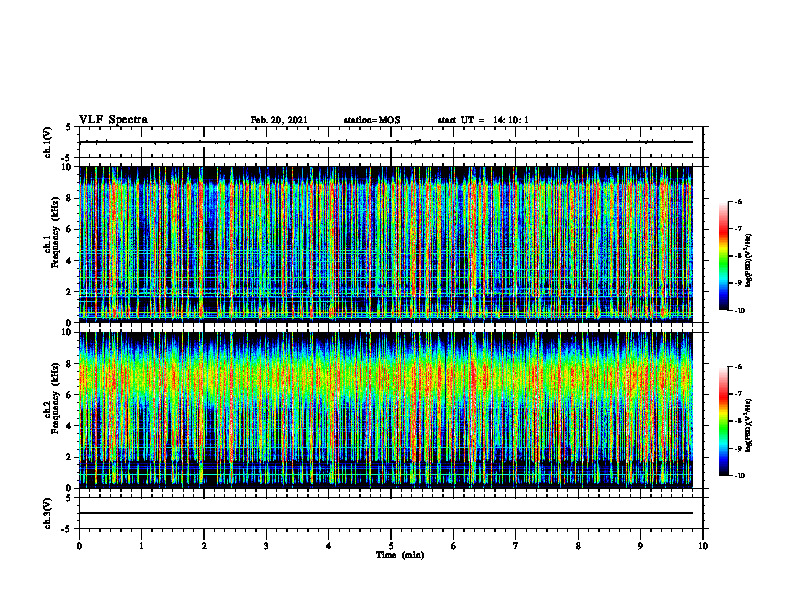Click the "8" kHz tick on ch.1 axis

click(69, 198)
